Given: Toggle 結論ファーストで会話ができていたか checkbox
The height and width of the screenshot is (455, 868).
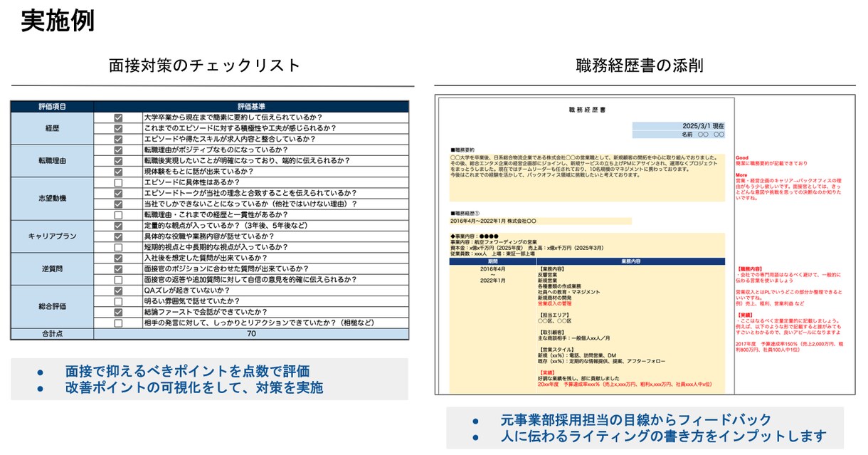Looking at the screenshot, I should [118, 312].
